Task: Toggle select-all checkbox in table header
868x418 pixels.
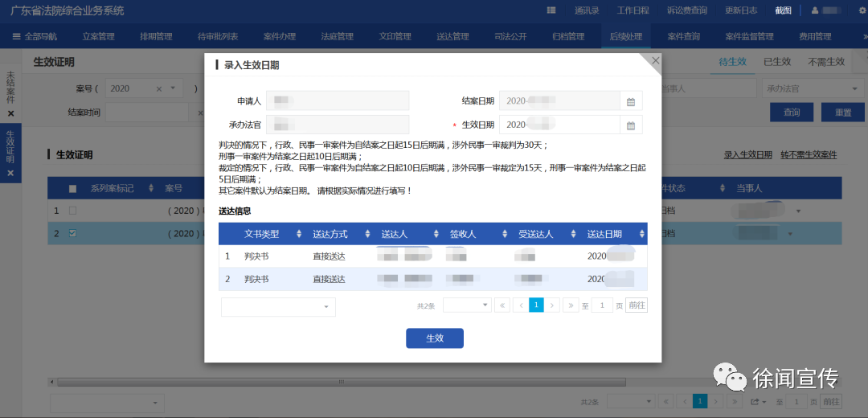Action: (73, 189)
